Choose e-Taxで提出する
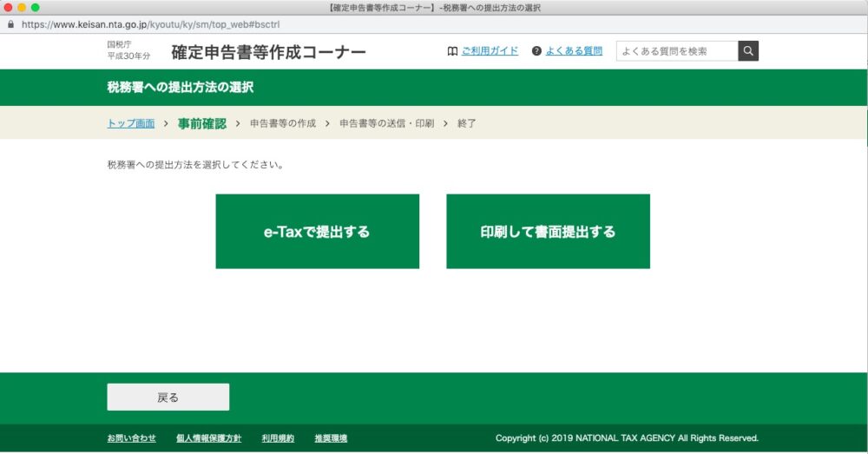The height and width of the screenshot is (454, 868). [317, 232]
